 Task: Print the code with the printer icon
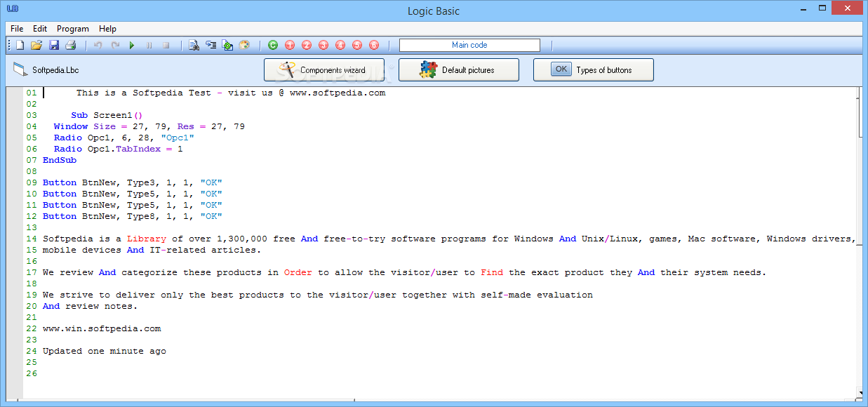70,45
